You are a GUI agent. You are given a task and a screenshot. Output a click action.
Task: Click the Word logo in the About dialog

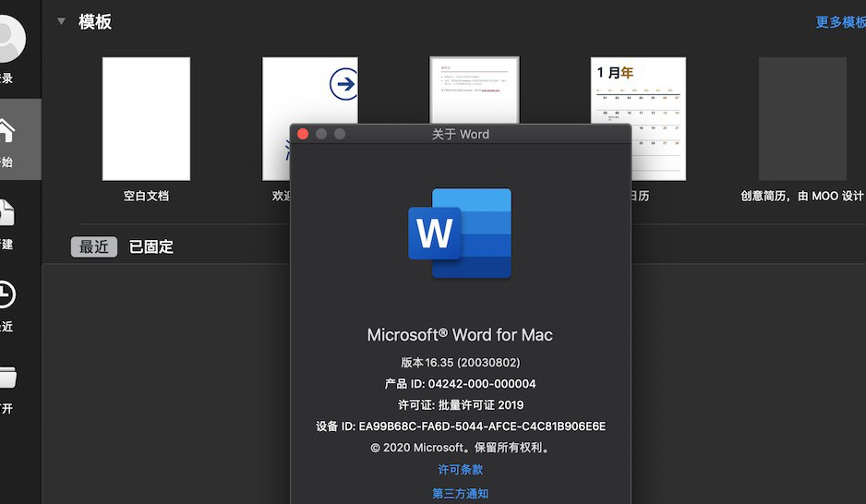[x=460, y=233]
